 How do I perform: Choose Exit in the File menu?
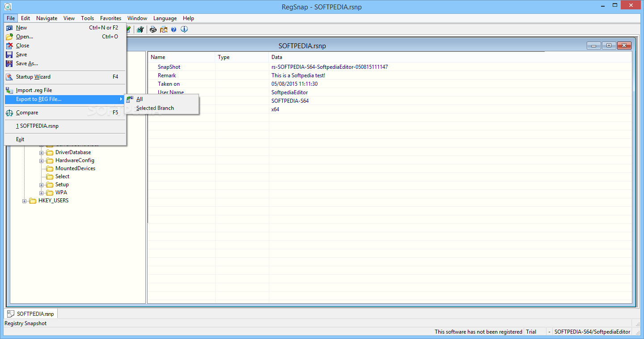[65, 139]
